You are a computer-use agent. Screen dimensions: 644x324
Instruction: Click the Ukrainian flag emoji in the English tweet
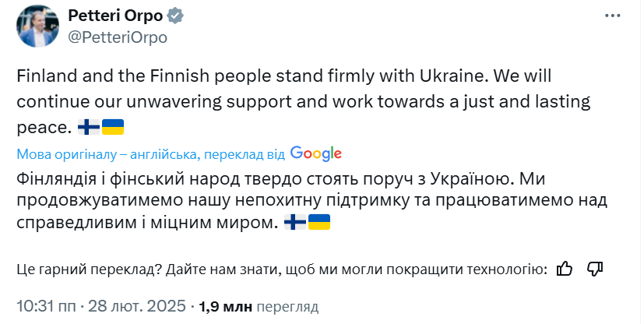[x=113, y=127]
